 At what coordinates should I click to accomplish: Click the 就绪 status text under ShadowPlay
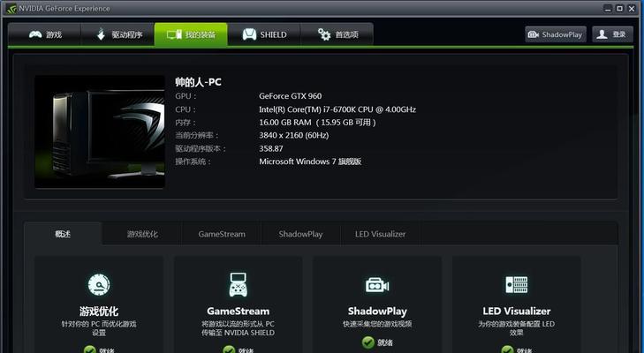click(385, 342)
